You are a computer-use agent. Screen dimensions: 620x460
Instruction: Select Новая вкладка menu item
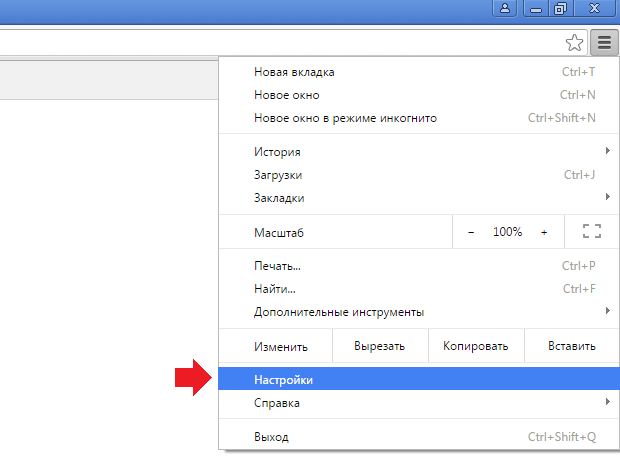pyautogui.click(x=419, y=72)
